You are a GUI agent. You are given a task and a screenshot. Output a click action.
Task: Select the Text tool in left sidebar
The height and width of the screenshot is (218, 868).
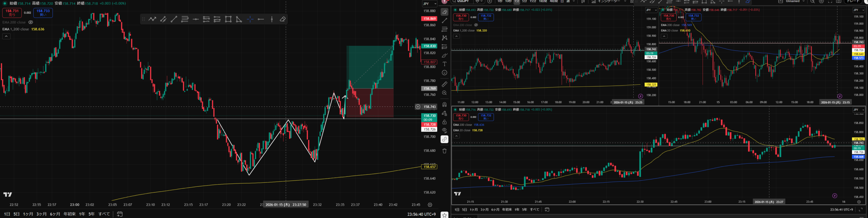click(445, 64)
